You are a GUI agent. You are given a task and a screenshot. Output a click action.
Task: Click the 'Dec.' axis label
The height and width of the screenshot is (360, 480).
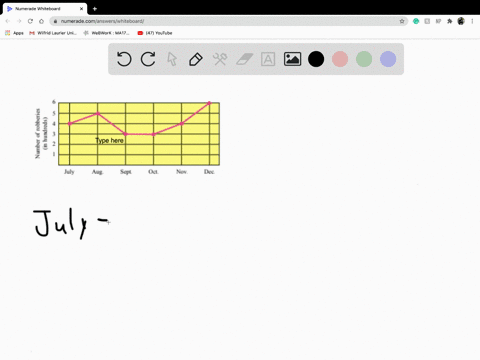(x=209, y=172)
